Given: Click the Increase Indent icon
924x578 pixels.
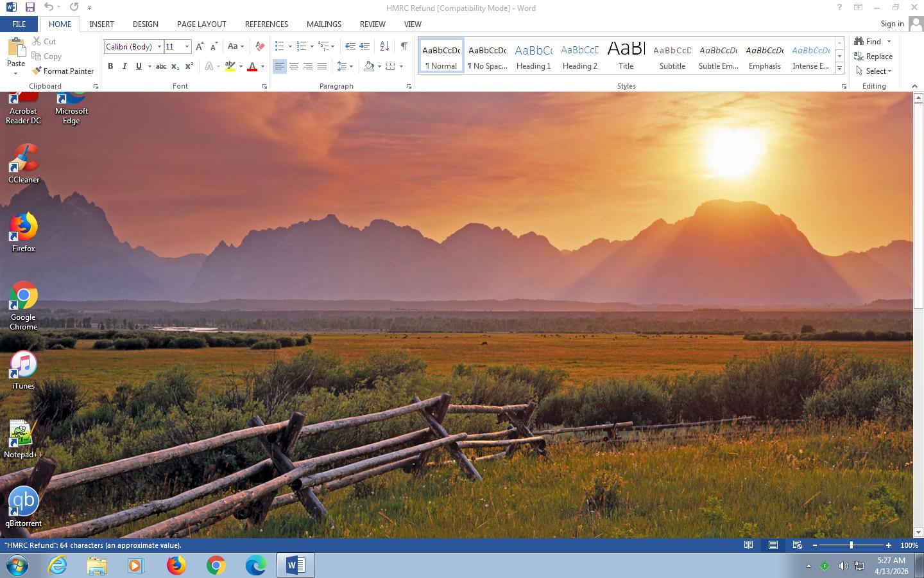Looking at the screenshot, I should tap(364, 46).
